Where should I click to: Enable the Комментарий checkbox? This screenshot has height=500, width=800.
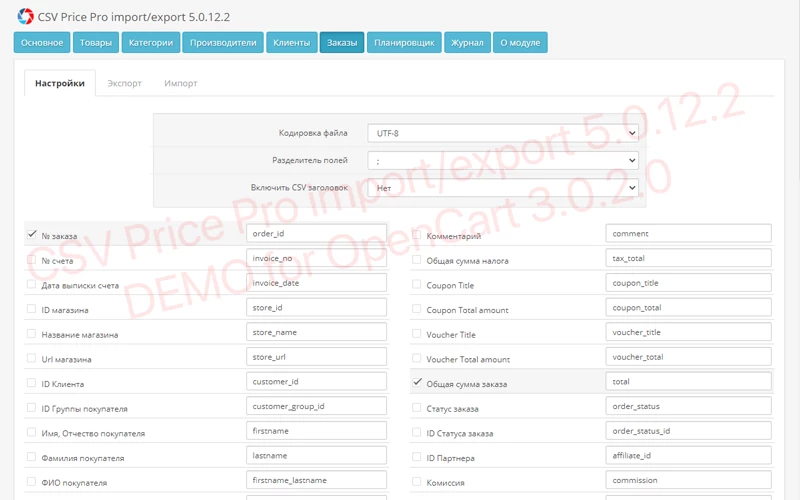tap(417, 235)
